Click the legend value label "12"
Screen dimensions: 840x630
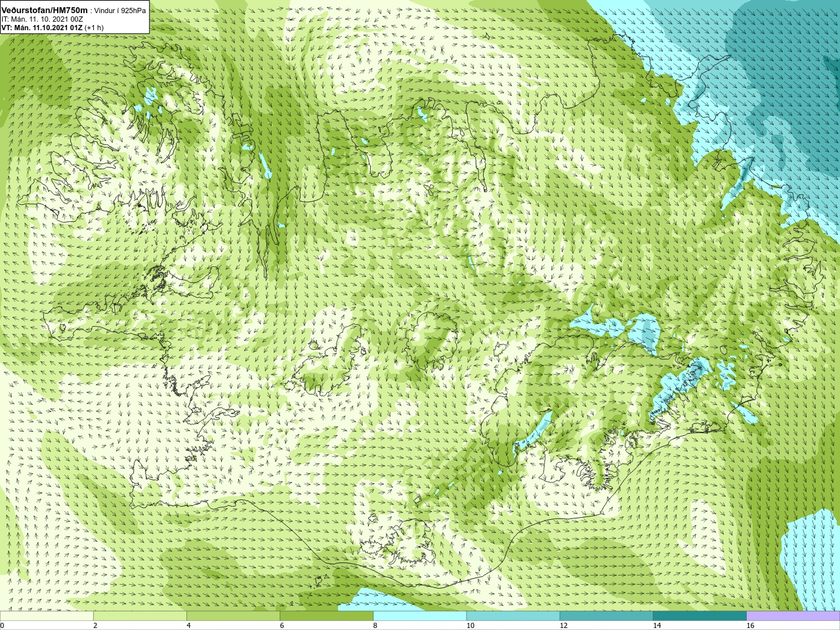(x=564, y=625)
